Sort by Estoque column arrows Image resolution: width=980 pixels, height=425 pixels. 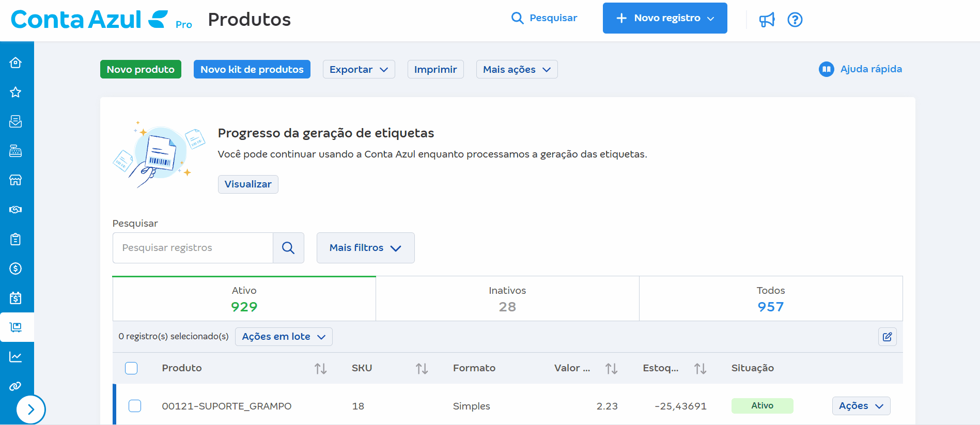point(701,368)
